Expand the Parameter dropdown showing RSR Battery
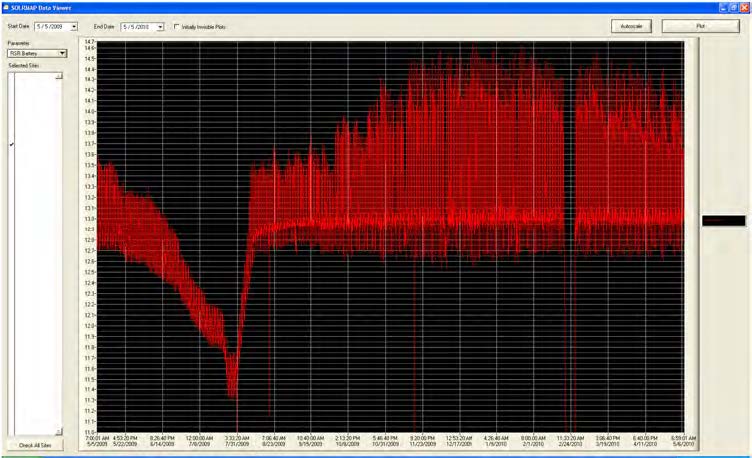Screen dimensions: 752x458 (x=62, y=53)
